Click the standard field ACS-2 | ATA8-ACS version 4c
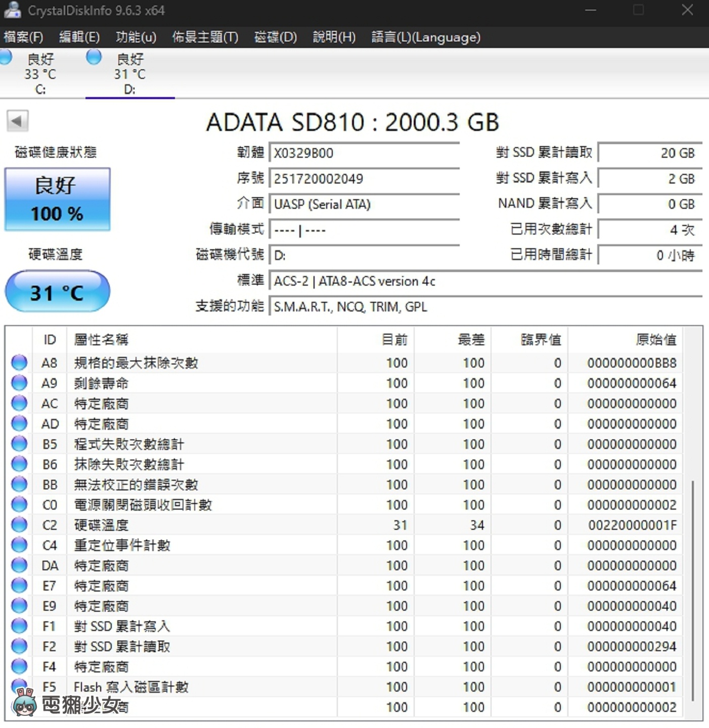This screenshot has width=709, height=728. pyautogui.click(x=486, y=281)
